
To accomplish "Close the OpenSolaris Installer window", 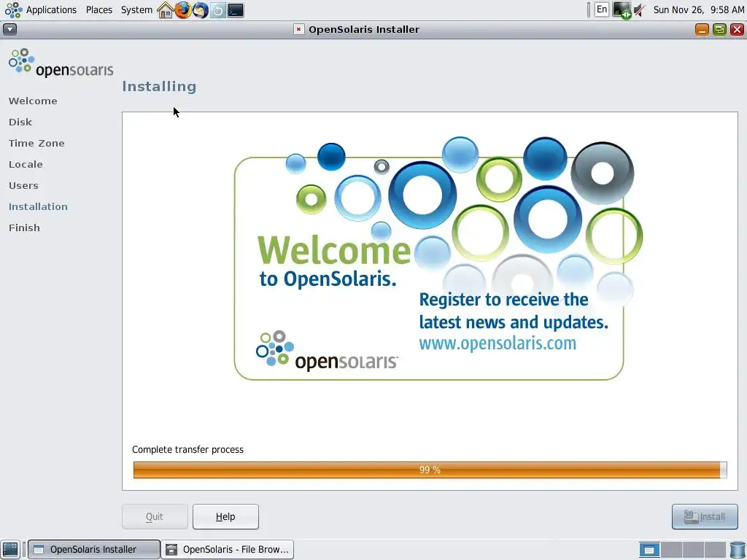I will click(x=737, y=29).
